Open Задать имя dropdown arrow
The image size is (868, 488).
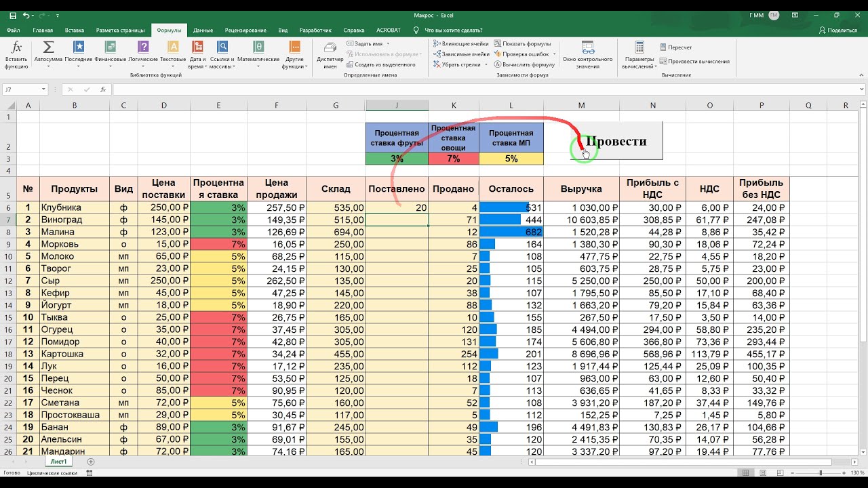(x=388, y=43)
